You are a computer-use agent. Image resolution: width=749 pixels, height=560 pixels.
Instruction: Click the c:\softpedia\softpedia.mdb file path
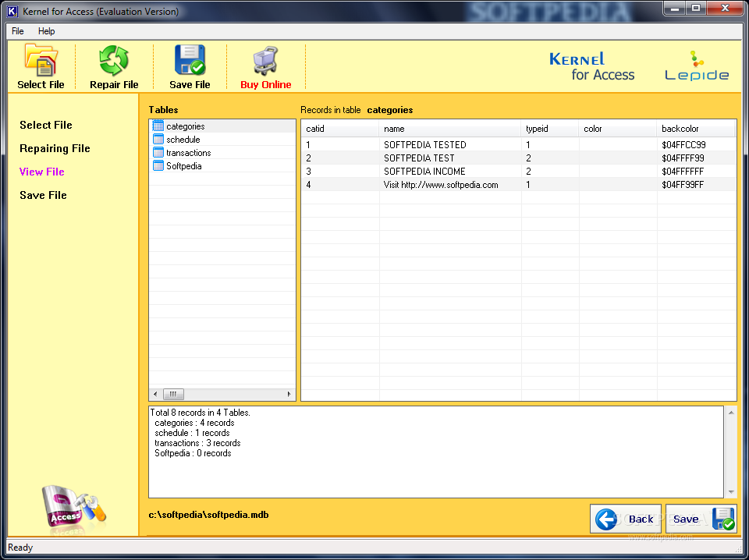click(209, 515)
